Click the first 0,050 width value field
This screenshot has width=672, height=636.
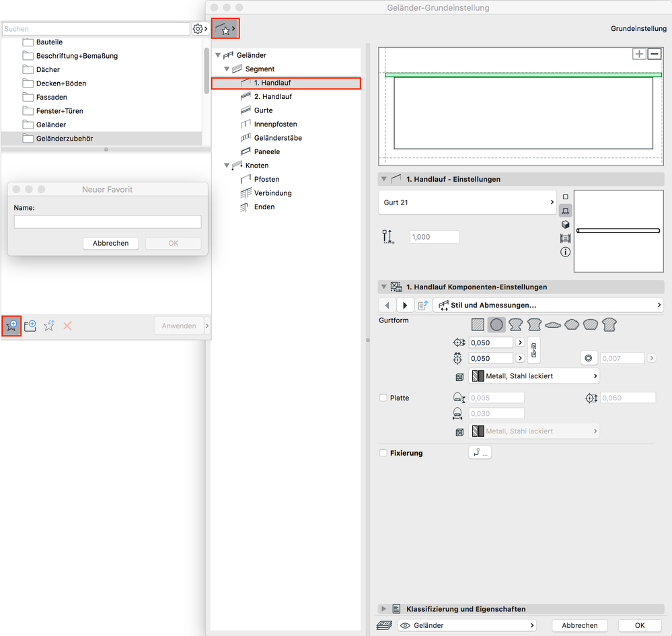[491, 343]
